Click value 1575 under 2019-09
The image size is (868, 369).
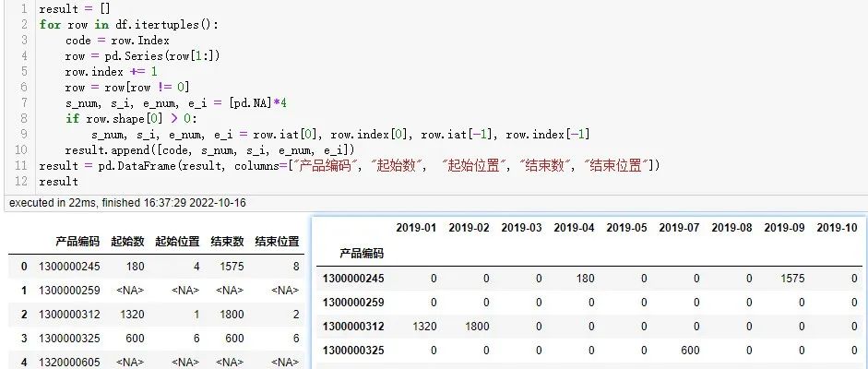(792, 279)
